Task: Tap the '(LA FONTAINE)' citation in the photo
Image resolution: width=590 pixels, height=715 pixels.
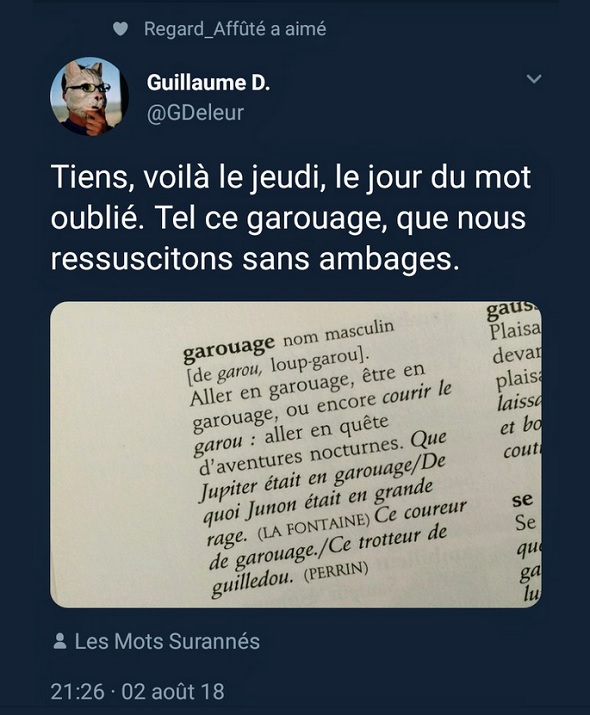Action: click(313, 526)
